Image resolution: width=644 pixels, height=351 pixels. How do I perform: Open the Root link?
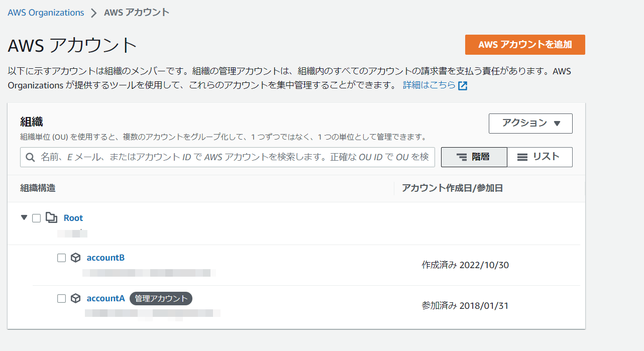(x=73, y=218)
